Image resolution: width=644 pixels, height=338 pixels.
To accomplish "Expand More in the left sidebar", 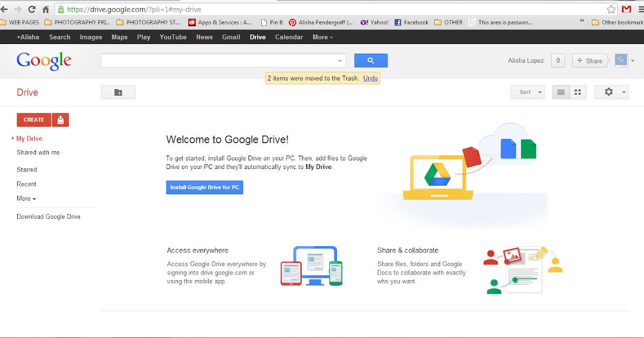I will (x=26, y=199).
